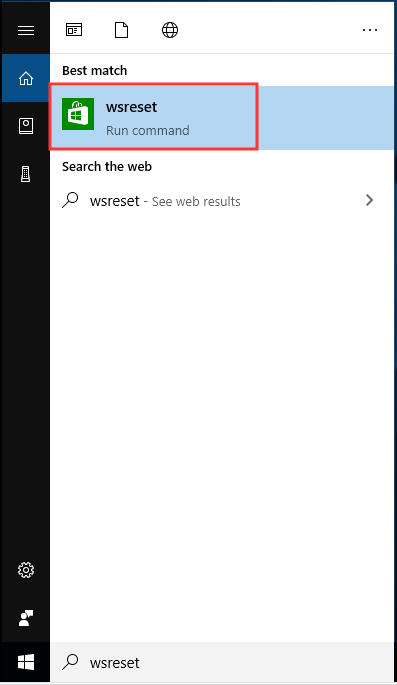Image resolution: width=397 pixels, height=685 pixels.
Task: Click the Devices tower sidebar icon
Action: tap(26, 174)
